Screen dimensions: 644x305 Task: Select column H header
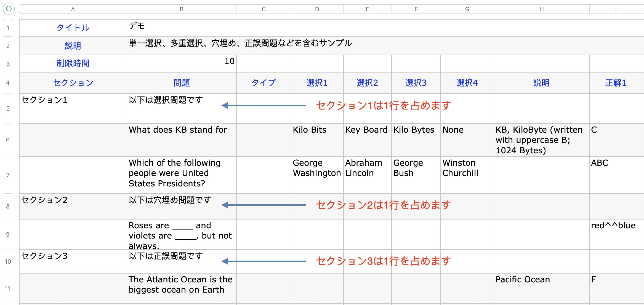(541, 9)
